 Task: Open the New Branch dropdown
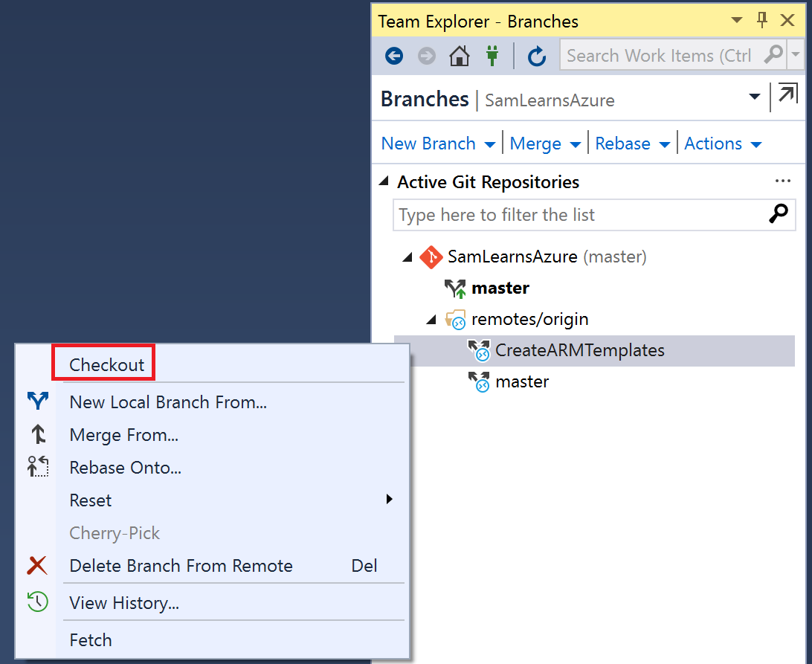(437, 144)
